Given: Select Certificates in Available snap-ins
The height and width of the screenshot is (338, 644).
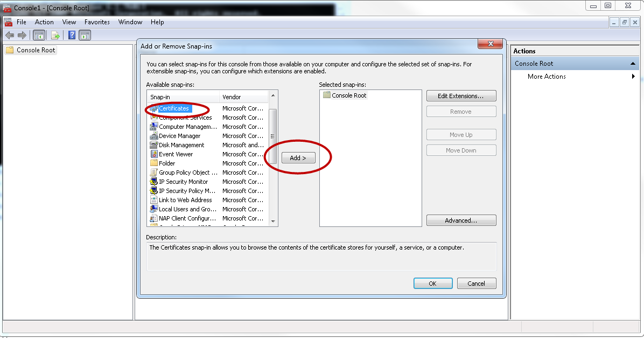Looking at the screenshot, I should coord(174,108).
